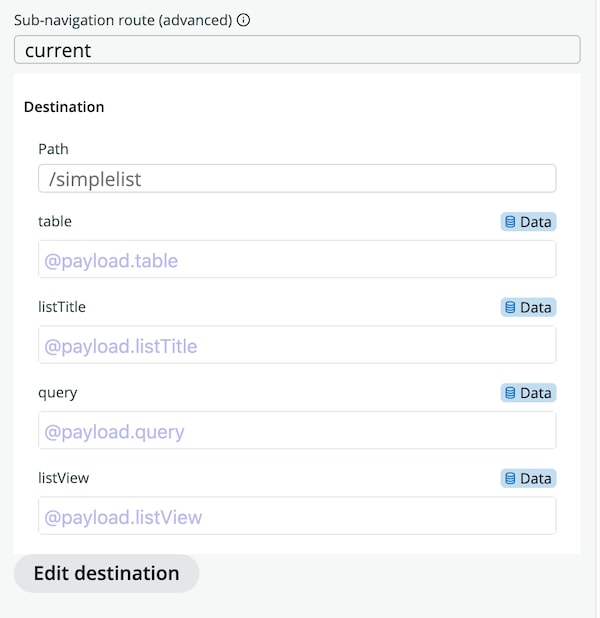600x618 pixels.
Task: Click the listView field with @payload.listView
Action: 297,516
